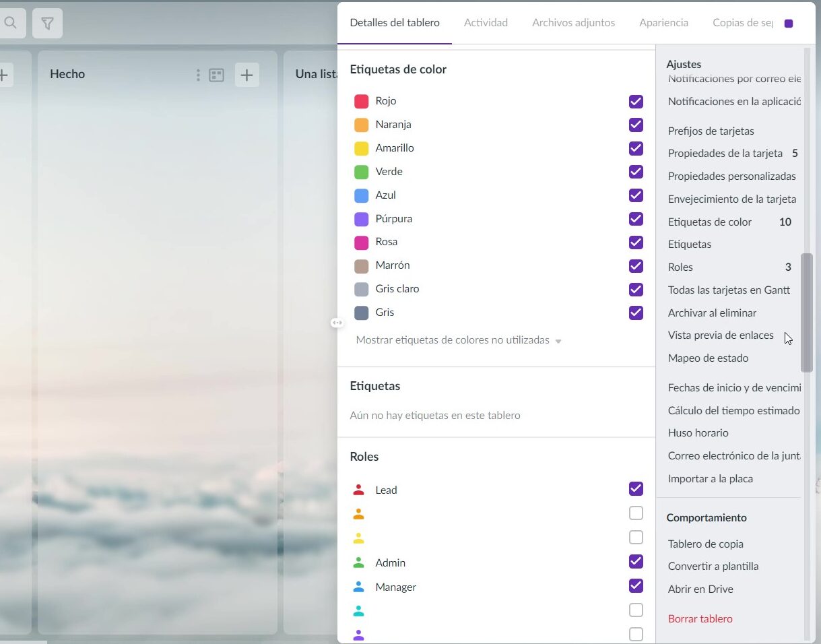Viewport: 821px width, 644px height.
Task: Click the orange role person icon
Action: 358,514
